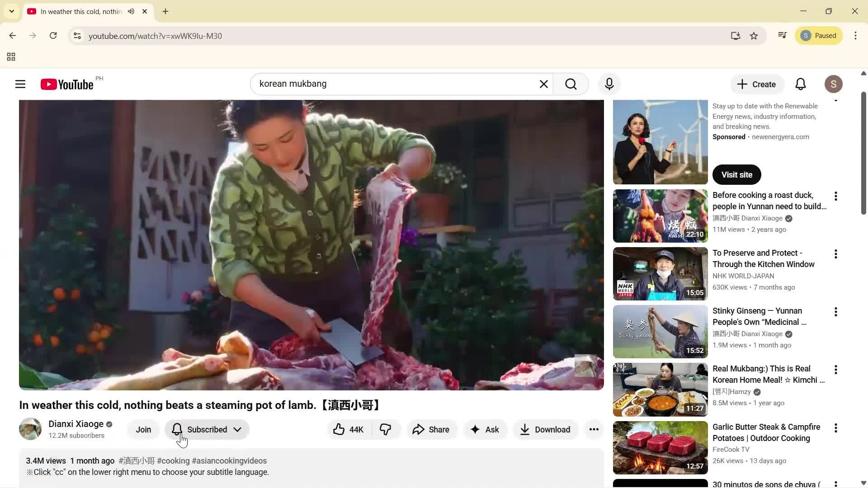Open three-dot menu on NHK WORLD-JAPAN video
868x488 pixels.
pos(835,254)
